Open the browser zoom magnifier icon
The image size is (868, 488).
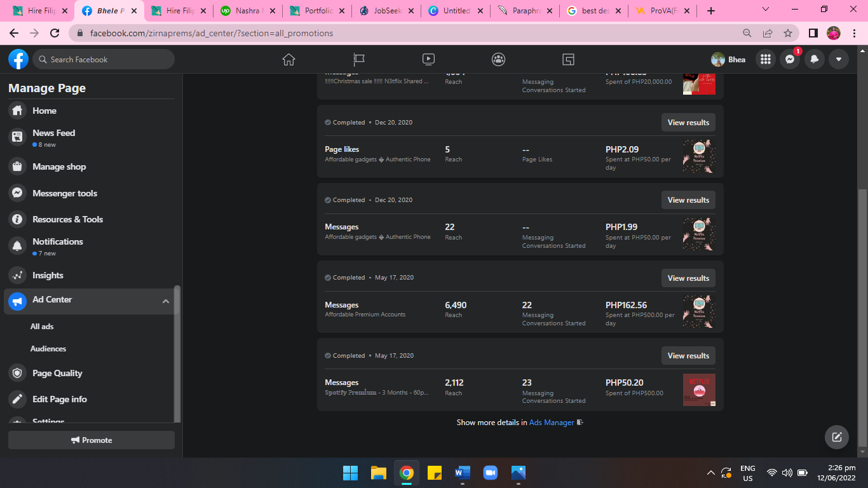pos(747,33)
